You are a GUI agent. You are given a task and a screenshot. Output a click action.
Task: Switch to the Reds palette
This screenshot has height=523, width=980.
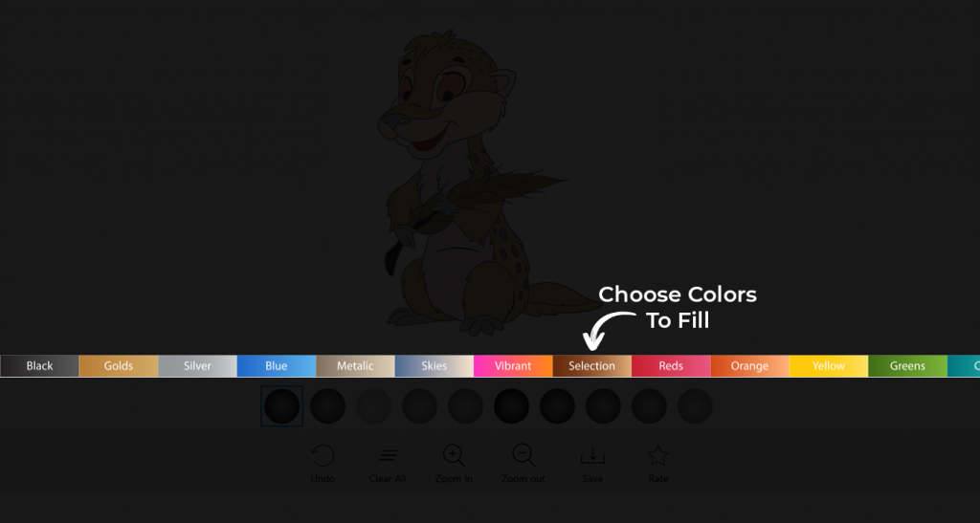tap(671, 366)
